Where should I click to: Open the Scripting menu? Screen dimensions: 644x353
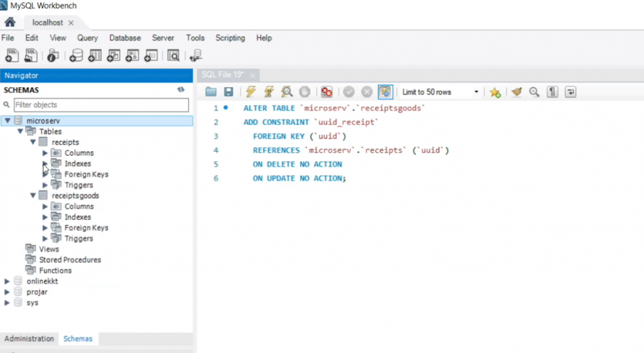(x=230, y=38)
